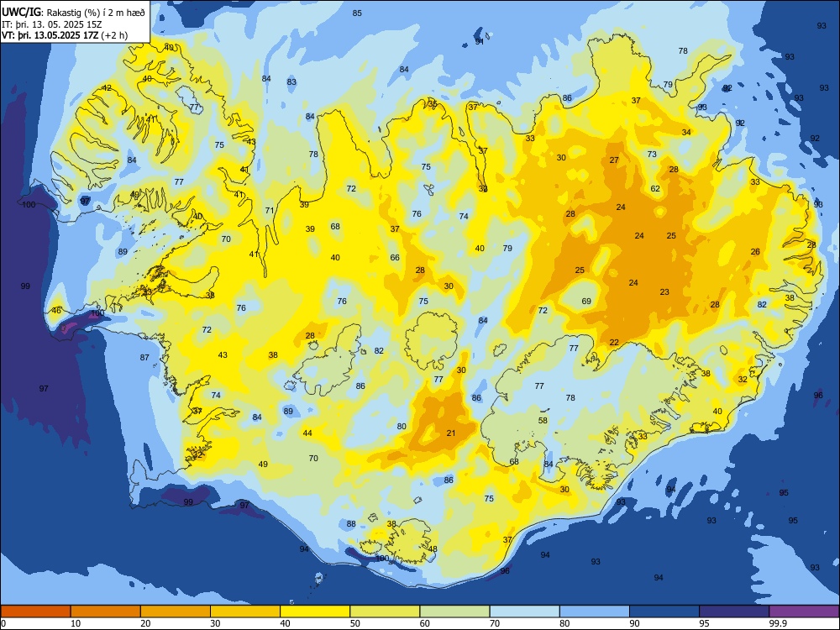The width and height of the screenshot is (840, 630).
Task: Click the humidity value 48 on the map
Action: coord(433,549)
